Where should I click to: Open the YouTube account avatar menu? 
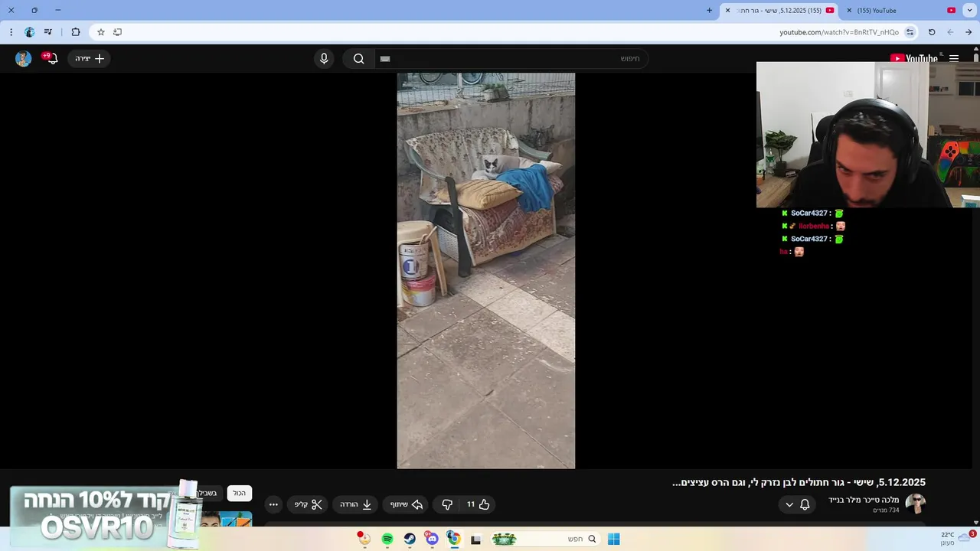click(x=23, y=59)
